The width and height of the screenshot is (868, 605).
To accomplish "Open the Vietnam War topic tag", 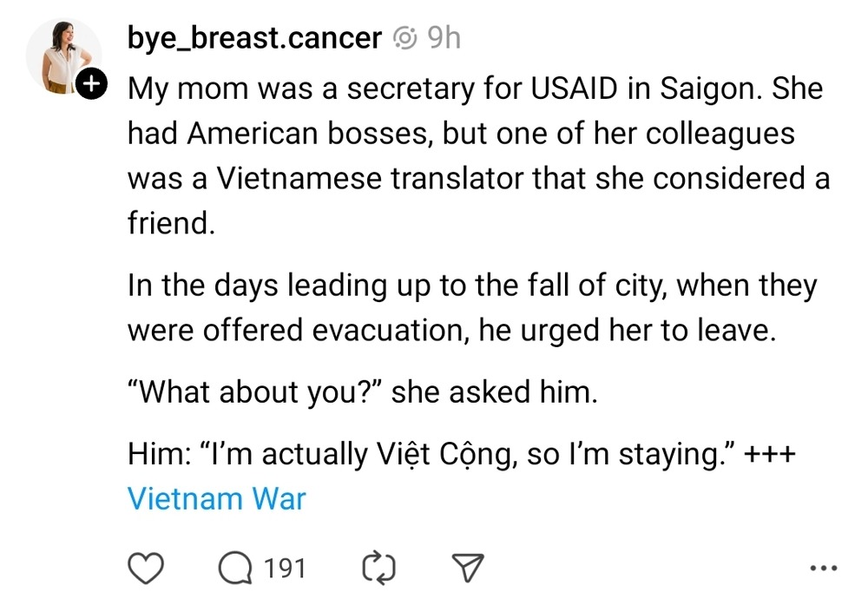I will pyautogui.click(x=216, y=499).
